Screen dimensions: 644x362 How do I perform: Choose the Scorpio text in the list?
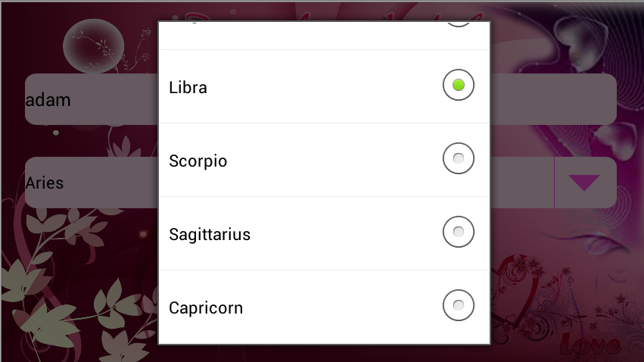198,161
